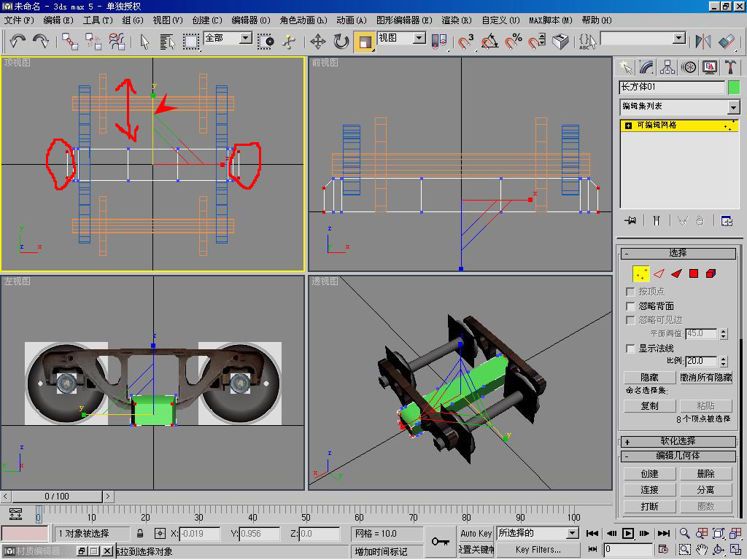The height and width of the screenshot is (560, 747).
Task: Toggle the 显示法线 checkbox
Action: click(631, 349)
